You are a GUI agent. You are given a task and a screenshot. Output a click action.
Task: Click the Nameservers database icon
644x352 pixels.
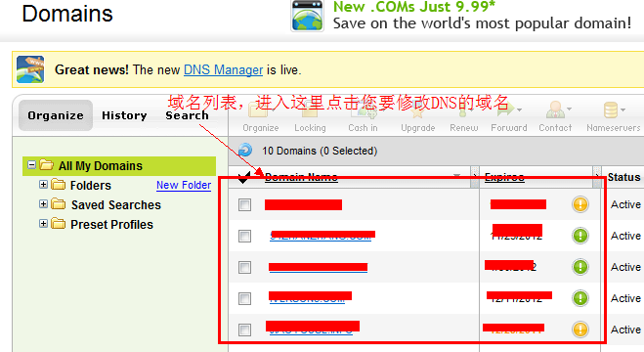[611, 110]
